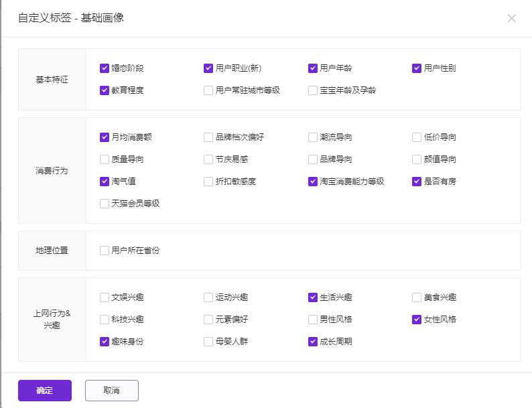Check the 折扣敏感度 checkbox

tap(209, 182)
